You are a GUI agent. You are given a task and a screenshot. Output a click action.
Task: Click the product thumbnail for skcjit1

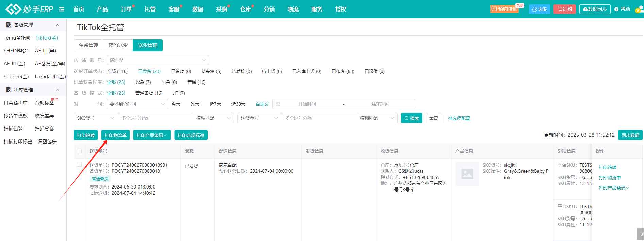[467, 174]
